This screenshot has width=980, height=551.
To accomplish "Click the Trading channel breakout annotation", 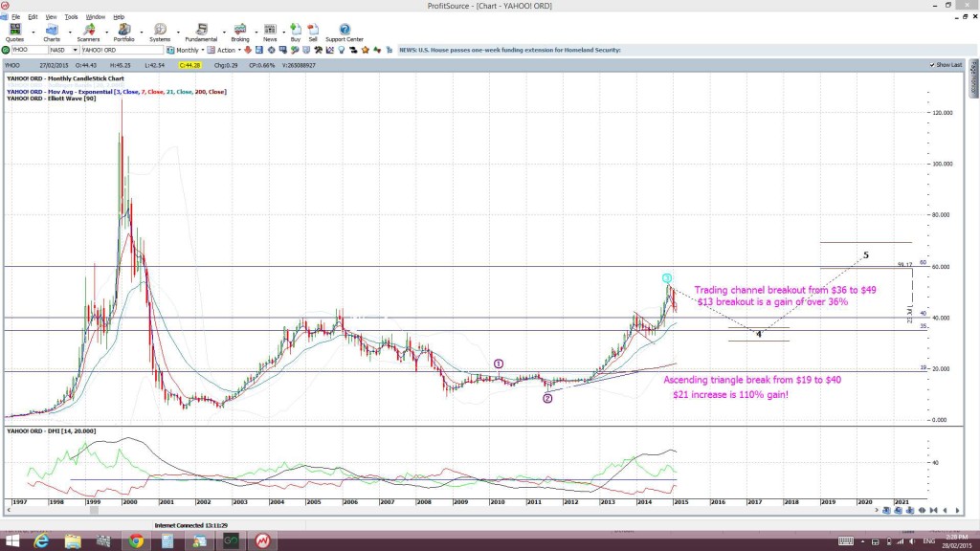I will pyautogui.click(x=785, y=297).
